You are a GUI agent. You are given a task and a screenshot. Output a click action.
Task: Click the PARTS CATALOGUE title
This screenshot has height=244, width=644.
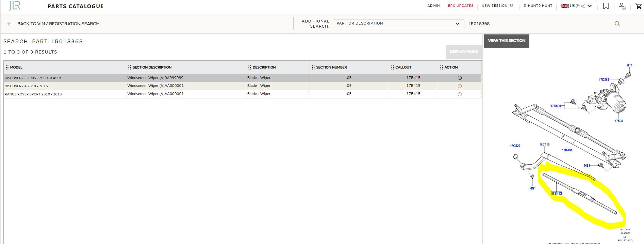coord(76,6)
